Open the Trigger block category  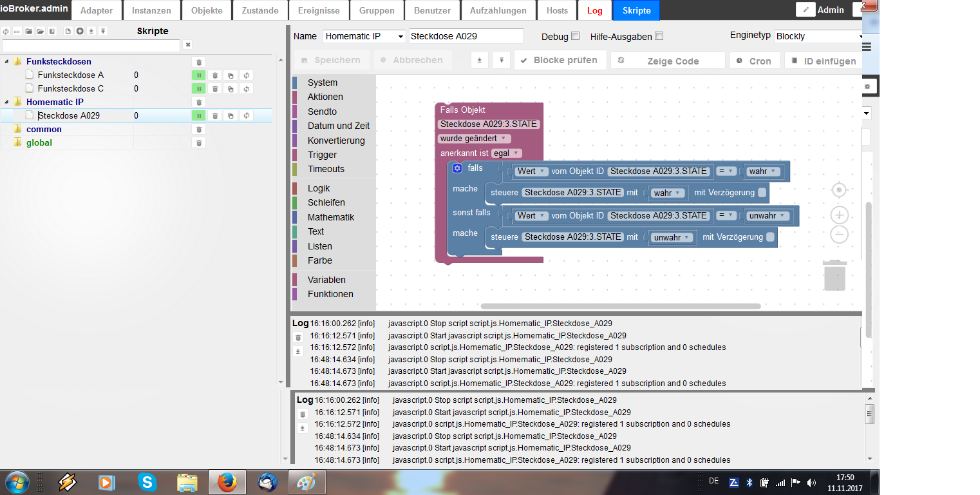(322, 155)
